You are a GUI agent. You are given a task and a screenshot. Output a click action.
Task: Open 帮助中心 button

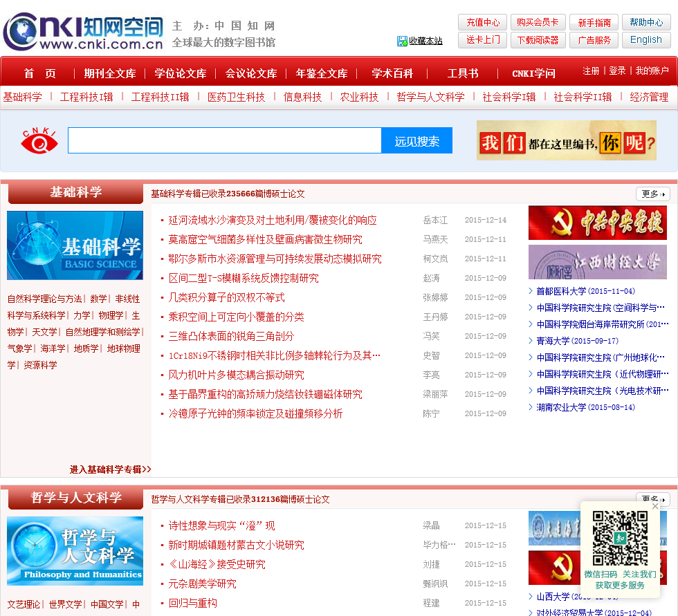(646, 22)
